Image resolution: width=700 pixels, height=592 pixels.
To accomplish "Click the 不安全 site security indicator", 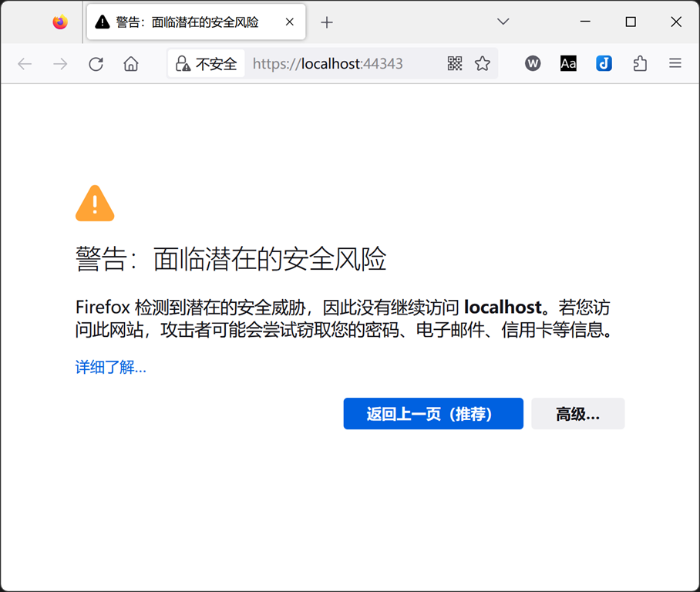I will [x=207, y=64].
